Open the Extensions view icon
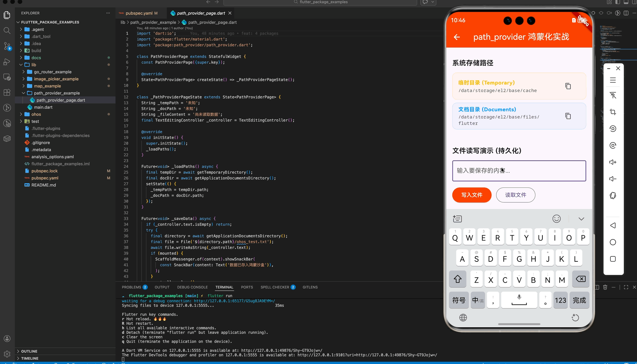637x364 pixels. pyautogui.click(x=7, y=93)
